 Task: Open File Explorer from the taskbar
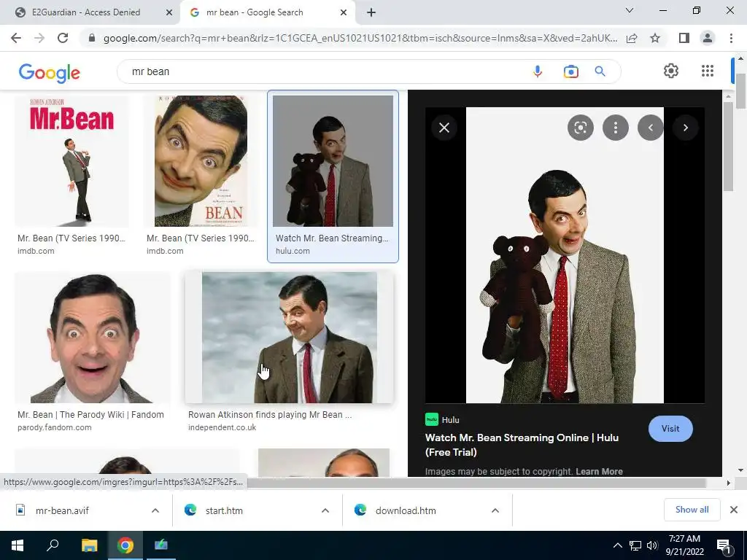click(x=89, y=545)
